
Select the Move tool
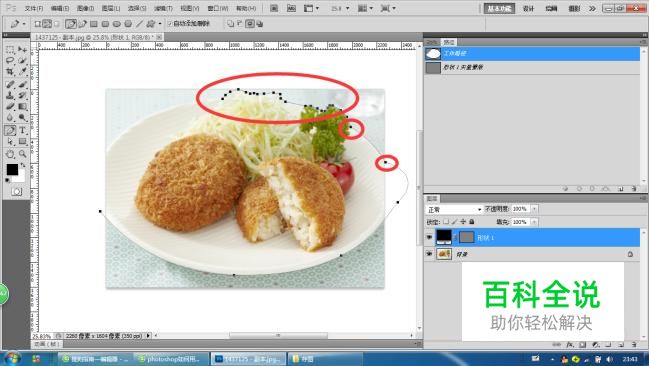pyautogui.click(x=22, y=50)
